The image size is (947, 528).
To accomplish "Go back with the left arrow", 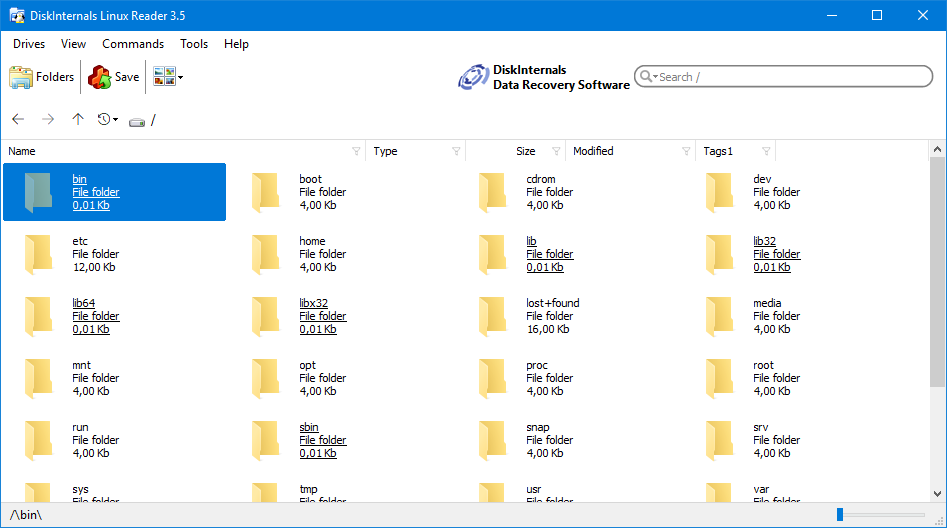I will tap(18, 119).
